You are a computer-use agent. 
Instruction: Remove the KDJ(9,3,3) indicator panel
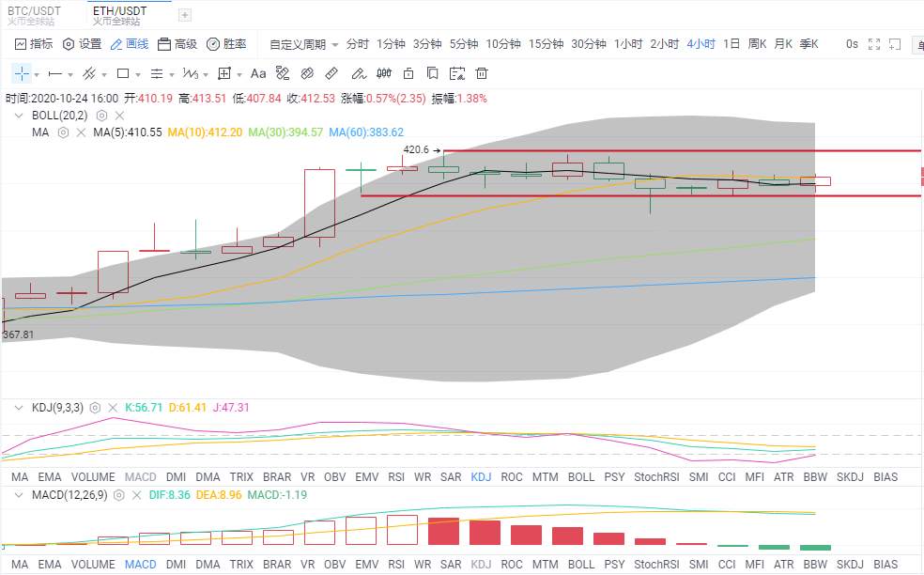pos(113,408)
